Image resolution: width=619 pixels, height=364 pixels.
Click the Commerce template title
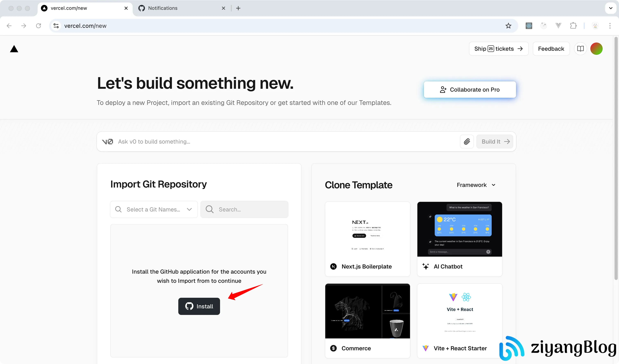(356, 348)
